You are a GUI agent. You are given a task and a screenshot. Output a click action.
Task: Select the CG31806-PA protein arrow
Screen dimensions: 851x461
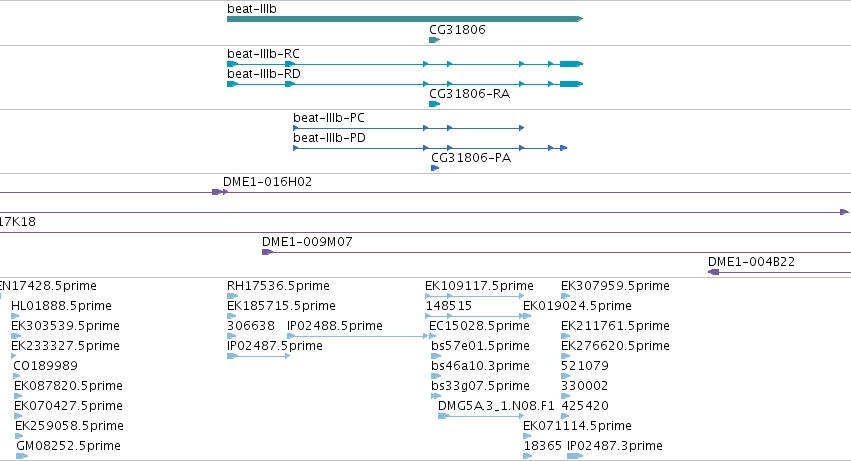435,168
